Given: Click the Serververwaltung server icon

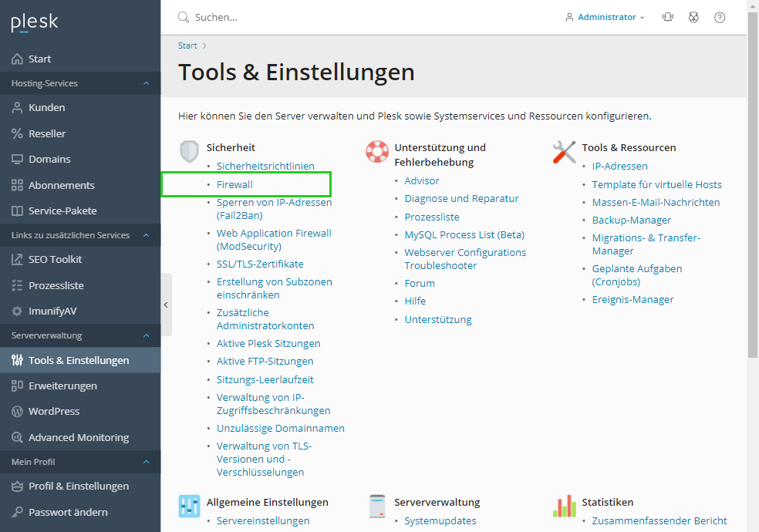Looking at the screenshot, I should pos(377,507).
